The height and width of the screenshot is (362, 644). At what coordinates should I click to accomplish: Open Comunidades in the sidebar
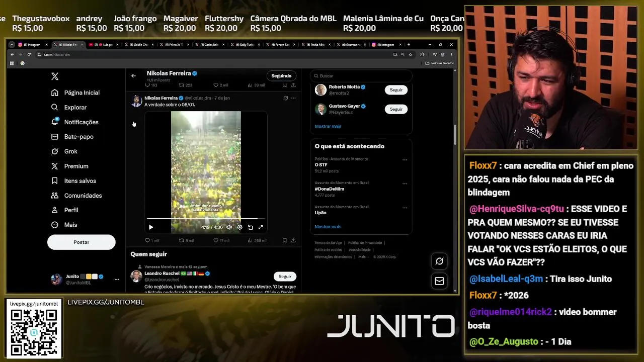click(x=76, y=195)
